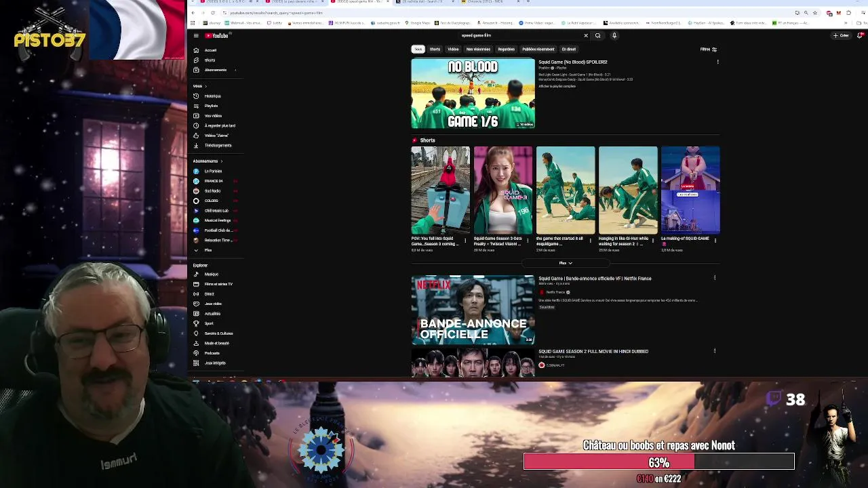Screen dimensions: 868x488
Task: Open the Créer button menu
Action: tap(841, 35)
